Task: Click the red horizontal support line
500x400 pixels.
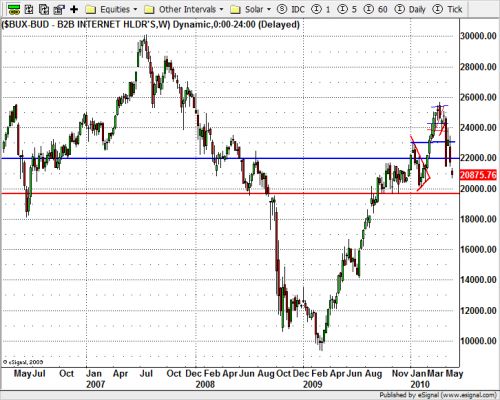Action: tap(229, 193)
